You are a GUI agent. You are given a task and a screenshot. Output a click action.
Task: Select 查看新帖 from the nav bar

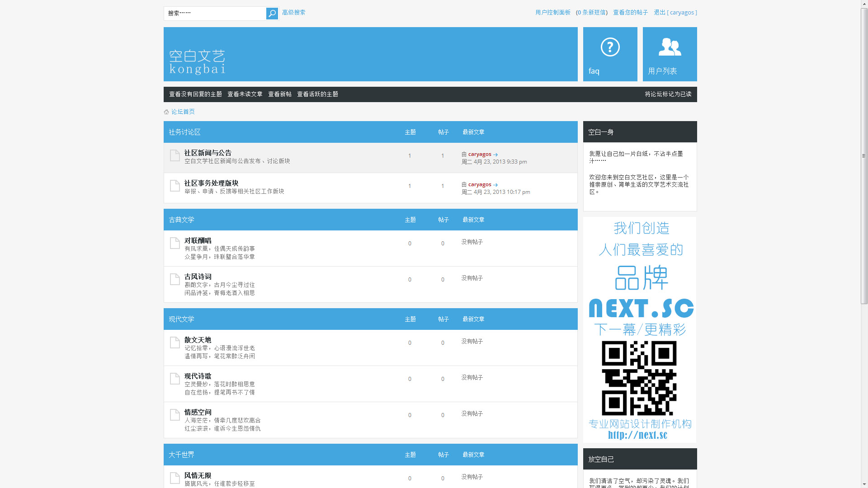pyautogui.click(x=279, y=94)
